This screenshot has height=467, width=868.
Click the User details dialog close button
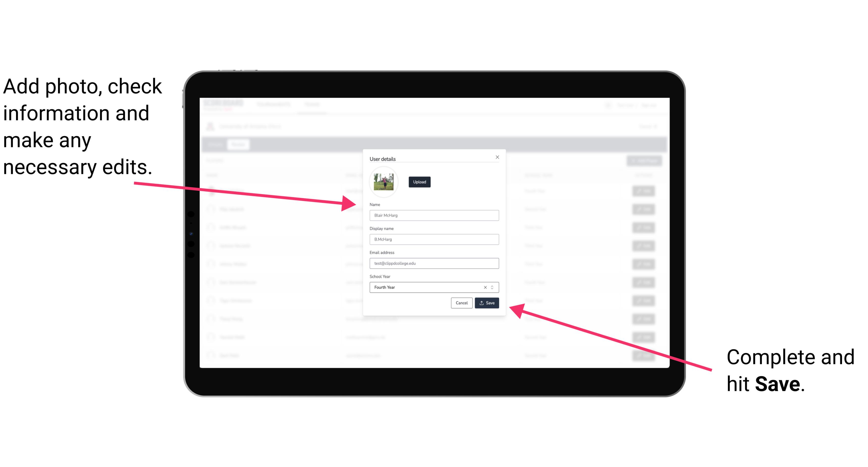pyautogui.click(x=498, y=157)
